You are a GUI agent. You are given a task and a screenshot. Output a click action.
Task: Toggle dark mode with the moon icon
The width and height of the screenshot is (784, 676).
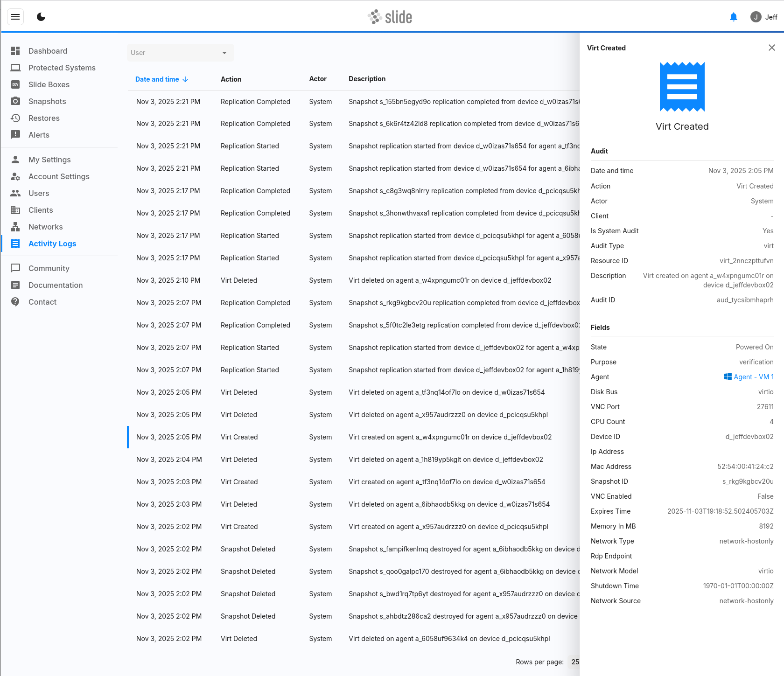(x=41, y=17)
